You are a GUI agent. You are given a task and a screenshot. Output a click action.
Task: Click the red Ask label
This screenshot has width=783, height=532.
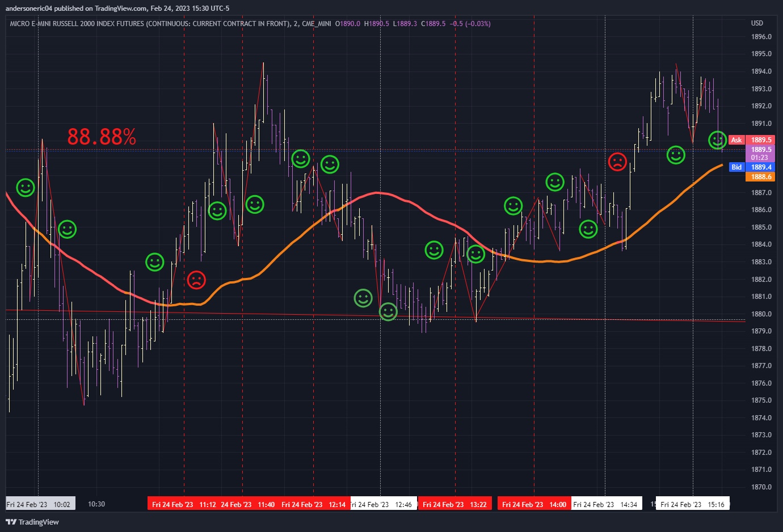pos(736,140)
